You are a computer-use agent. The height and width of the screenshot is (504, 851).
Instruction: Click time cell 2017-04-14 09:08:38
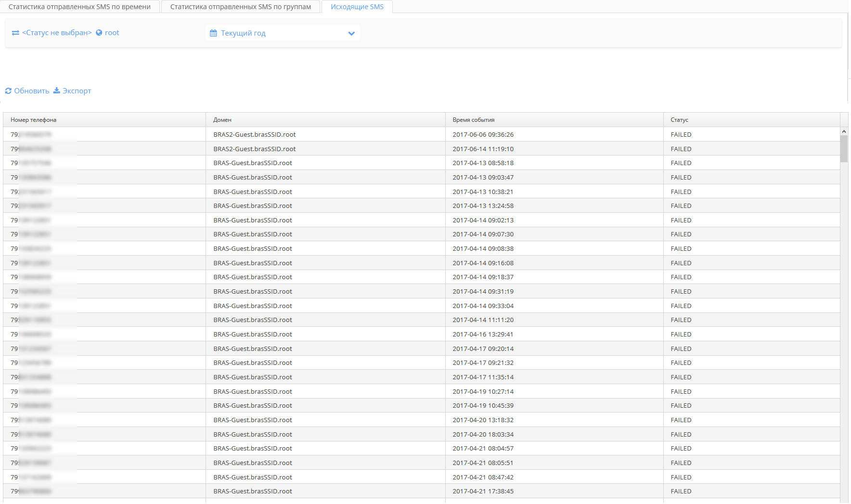coord(554,248)
